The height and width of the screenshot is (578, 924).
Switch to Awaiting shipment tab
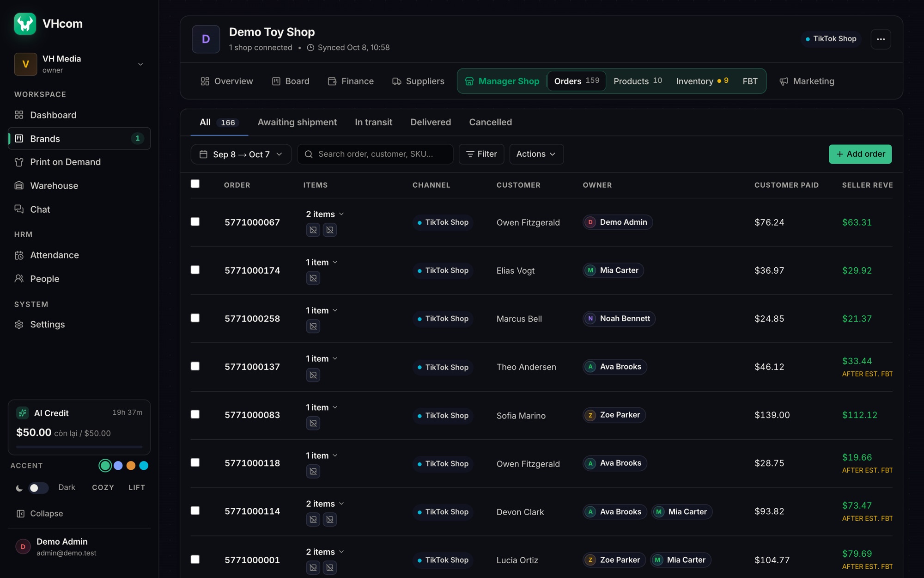(297, 122)
